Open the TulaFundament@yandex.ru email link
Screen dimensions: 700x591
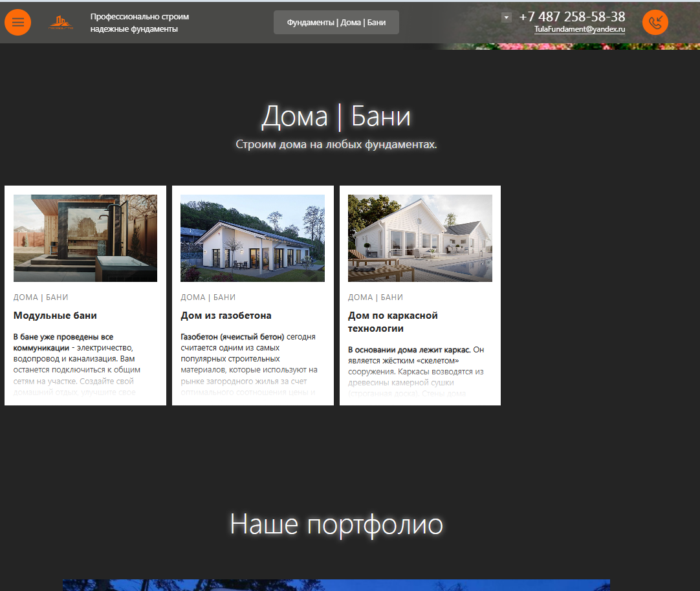[579, 30]
